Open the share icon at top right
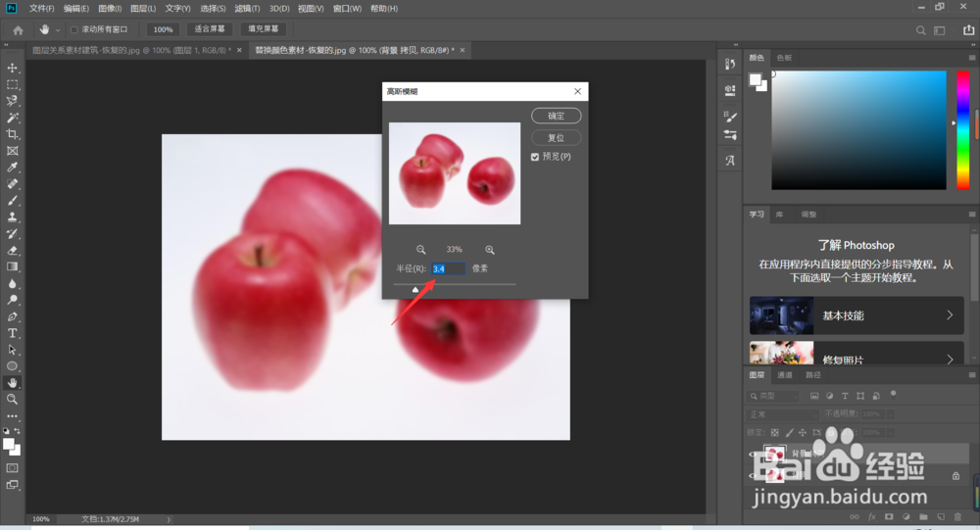This screenshot has height=530, width=980. point(968,29)
